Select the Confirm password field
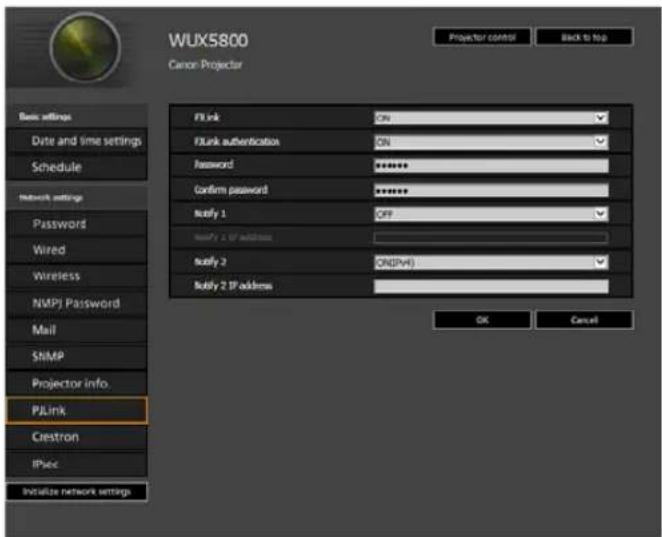 [491, 190]
